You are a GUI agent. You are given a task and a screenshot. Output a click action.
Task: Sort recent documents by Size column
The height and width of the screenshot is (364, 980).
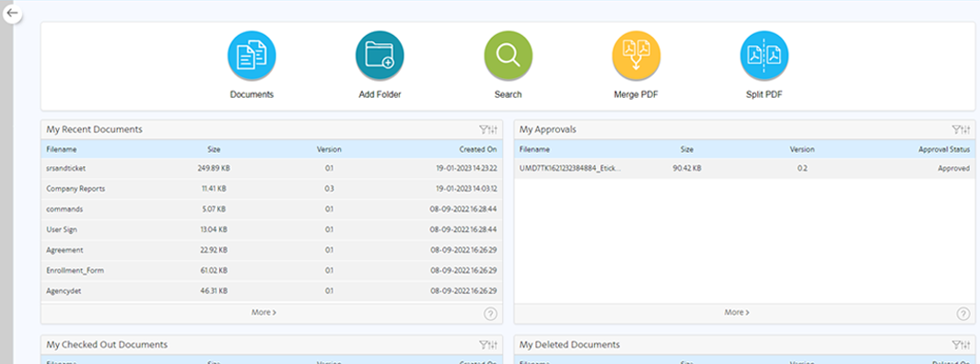click(x=214, y=149)
